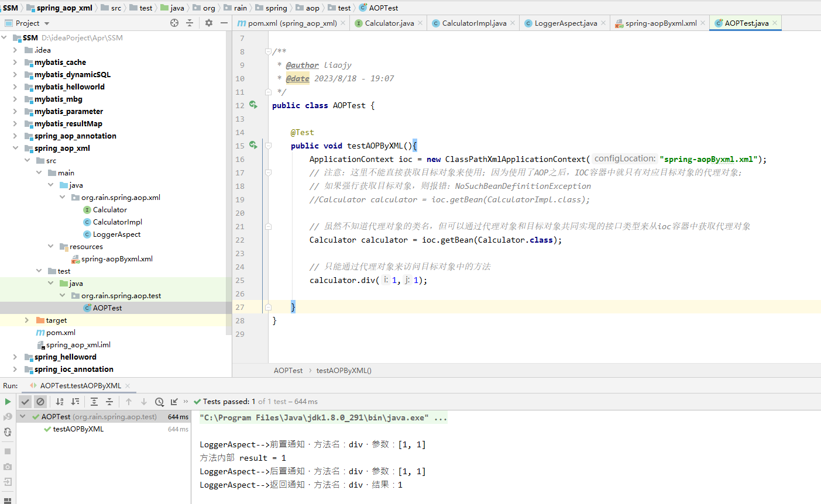Click run gutter icon beside testAOPByXML method
The height and width of the screenshot is (504, 821).
point(253,145)
